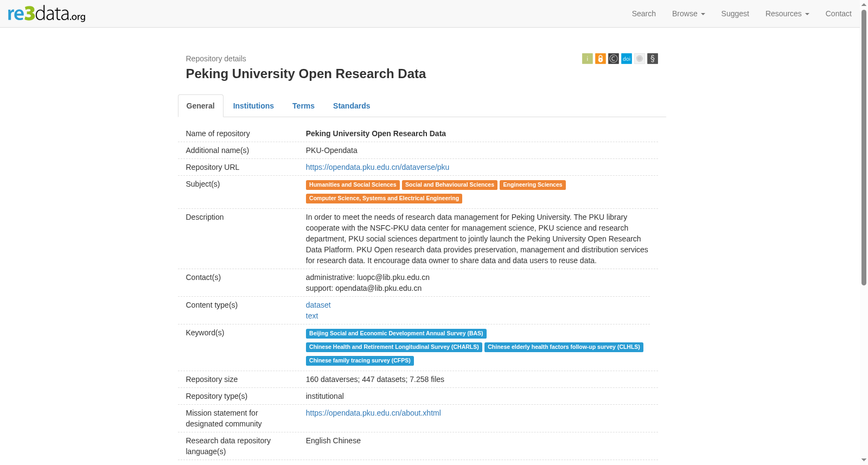Expand the Browse dropdown menu

tap(688, 14)
